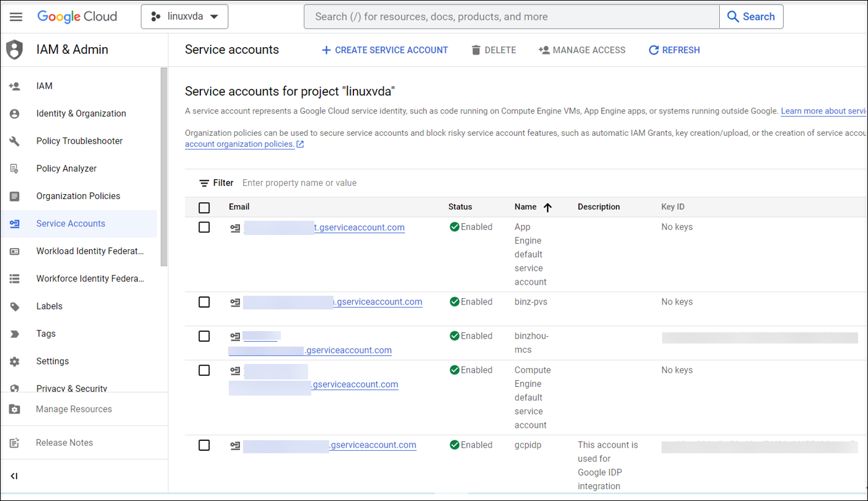Select all service accounts with the header checkbox

point(204,207)
